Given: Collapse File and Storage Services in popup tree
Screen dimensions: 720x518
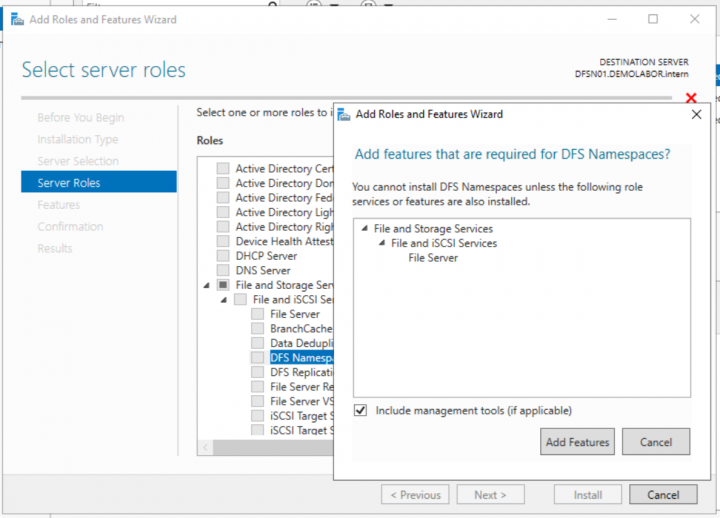Looking at the screenshot, I should [x=364, y=229].
